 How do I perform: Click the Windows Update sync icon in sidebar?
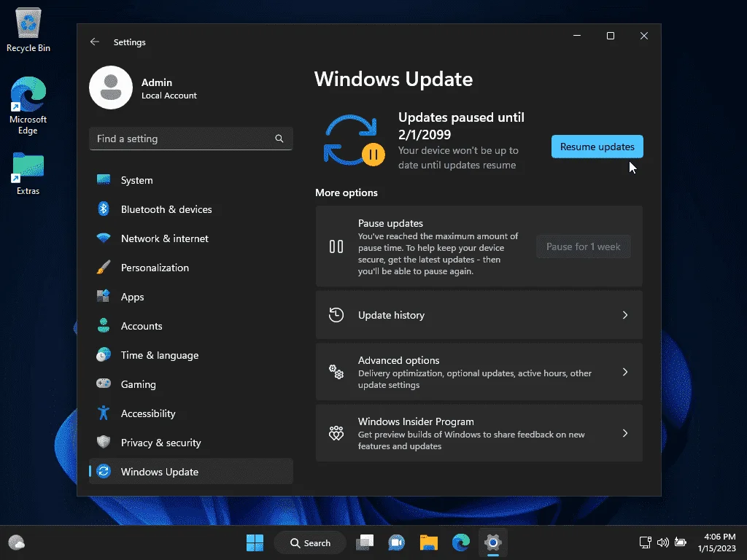click(x=104, y=472)
